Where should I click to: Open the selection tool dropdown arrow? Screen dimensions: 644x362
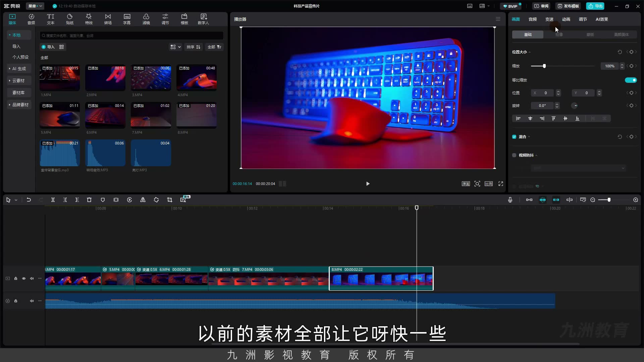(16, 200)
